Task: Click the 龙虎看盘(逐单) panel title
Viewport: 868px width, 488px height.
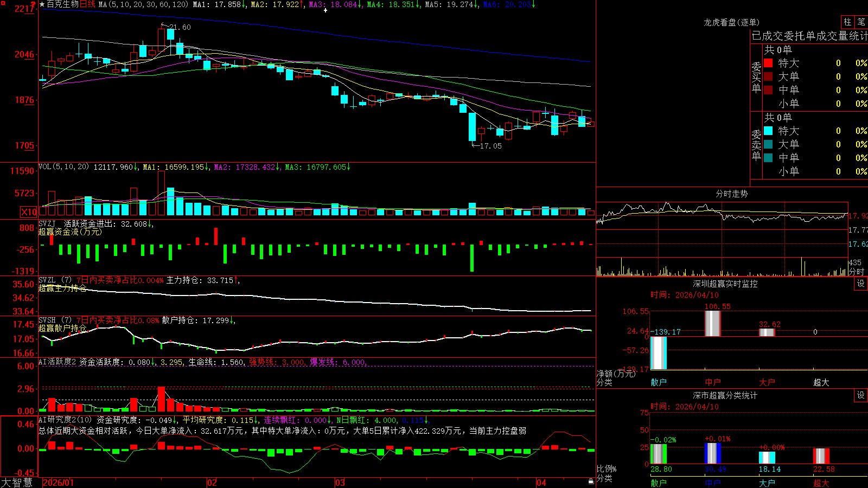Action: click(x=731, y=22)
